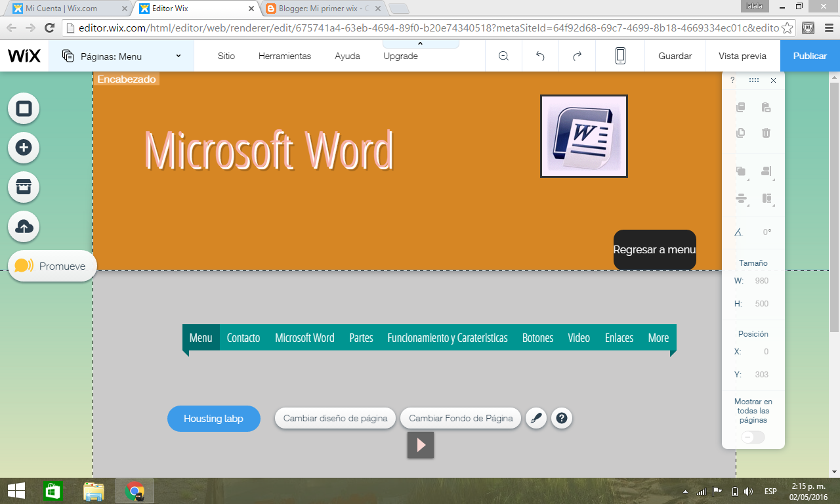Click Cambiar diseño de página

335,418
